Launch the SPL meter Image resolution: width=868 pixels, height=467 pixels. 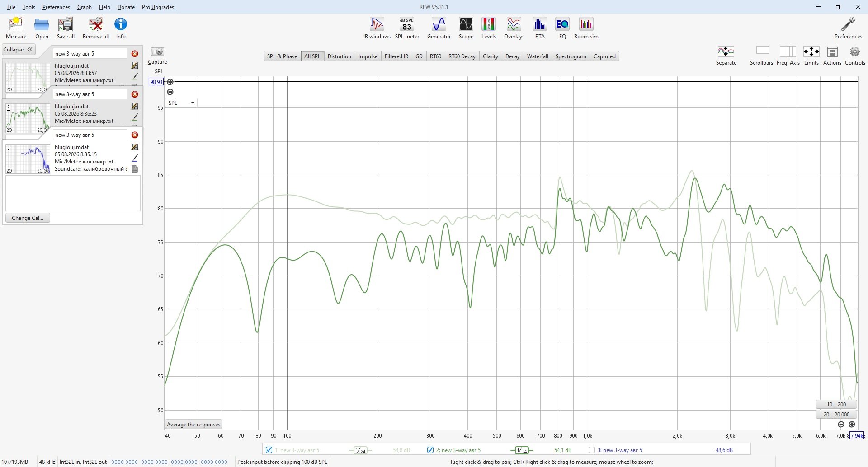coord(407,28)
